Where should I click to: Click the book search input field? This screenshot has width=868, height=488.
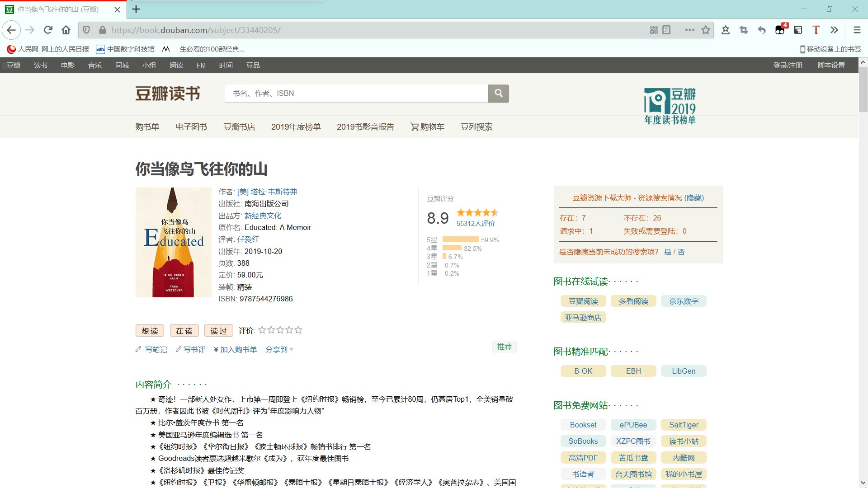point(356,93)
